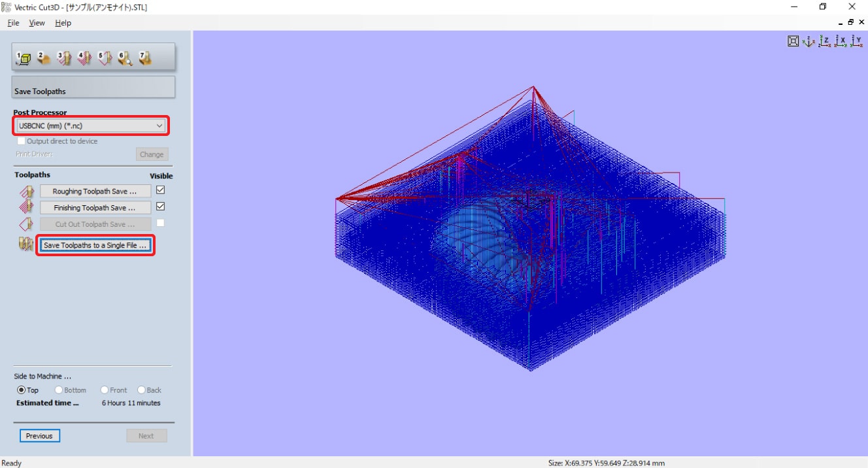
Task: Click the Roughing Toolpath Save button
Action: [95, 192]
